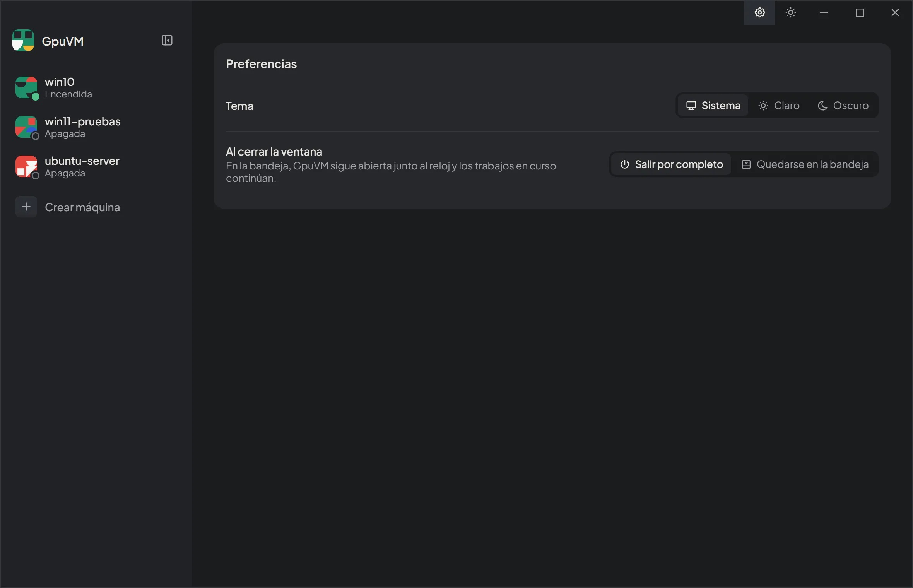Click the Tema setting label
913x588 pixels.
tap(239, 106)
